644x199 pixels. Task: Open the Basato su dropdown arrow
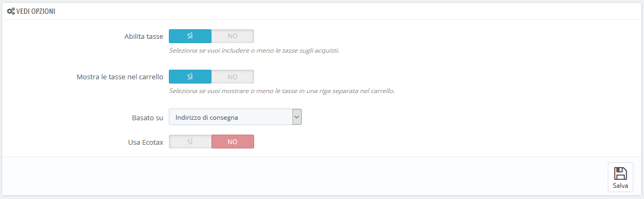297,117
